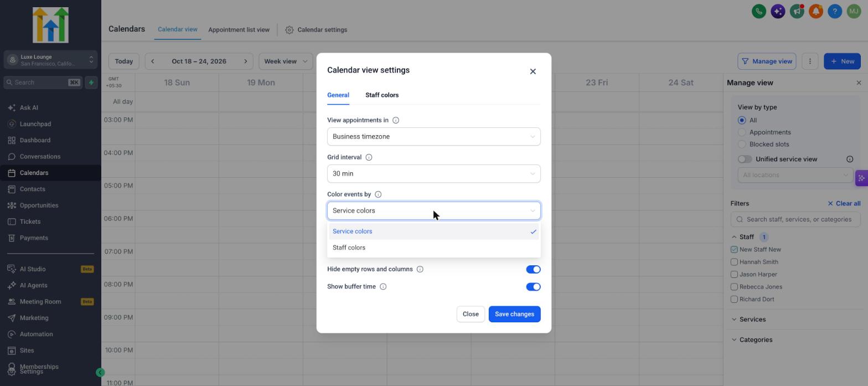The image size is (868, 386).
Task: Select the Appointments radio option
Action: coord(742,132)
